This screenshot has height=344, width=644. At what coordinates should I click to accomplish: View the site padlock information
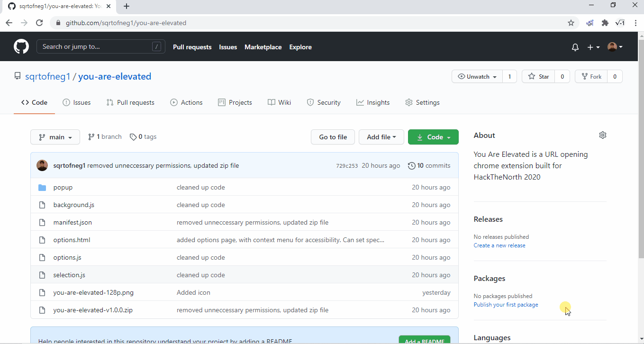(58, 23)
